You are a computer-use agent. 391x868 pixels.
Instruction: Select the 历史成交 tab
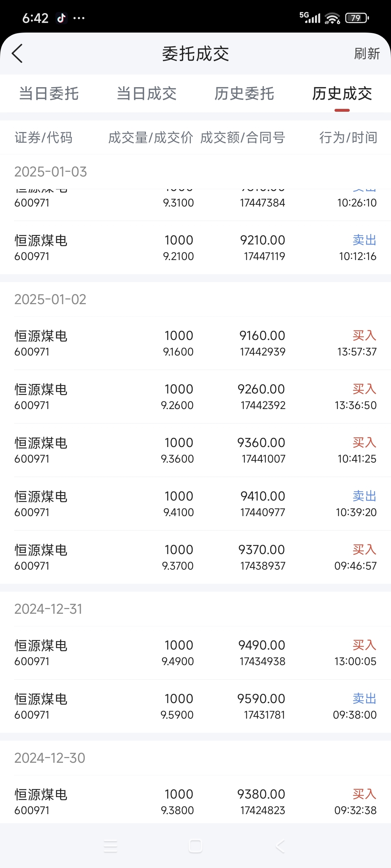pos(342,94)
